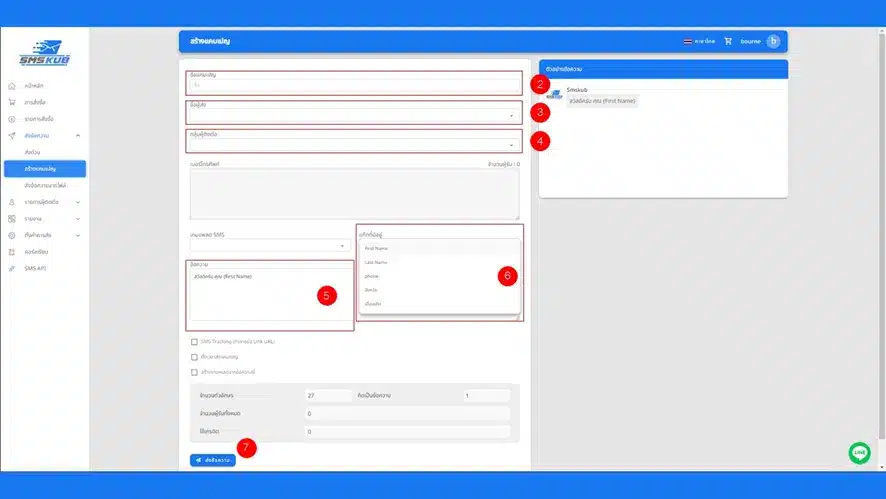Click the paper plane send-message sidebar icon

pos(11,135)
